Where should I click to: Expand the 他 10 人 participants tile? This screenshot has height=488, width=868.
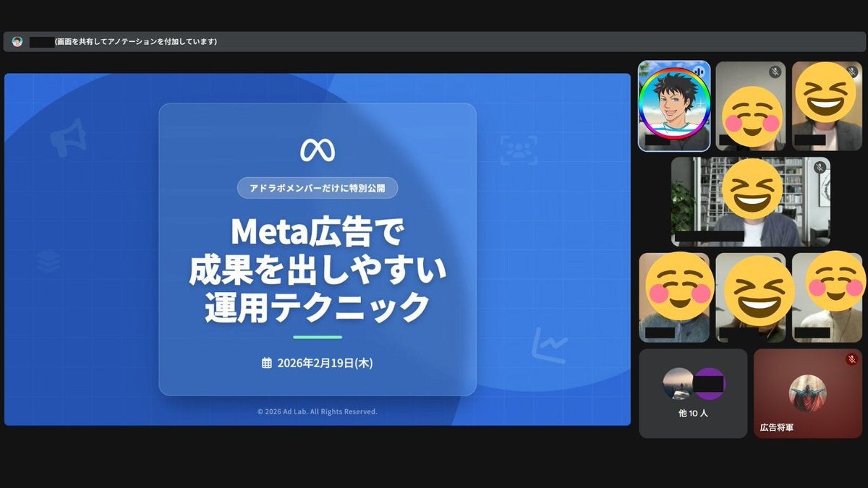[x=693, y=393]
